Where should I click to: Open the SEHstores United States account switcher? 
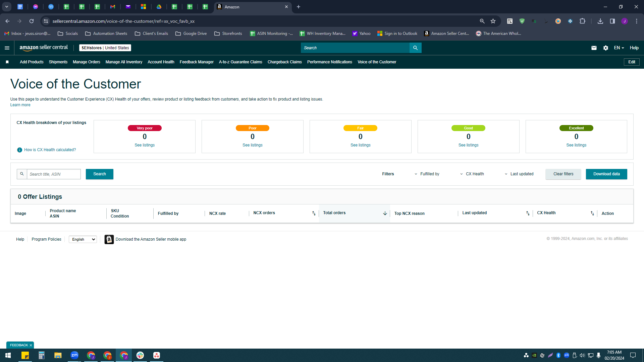105,48
